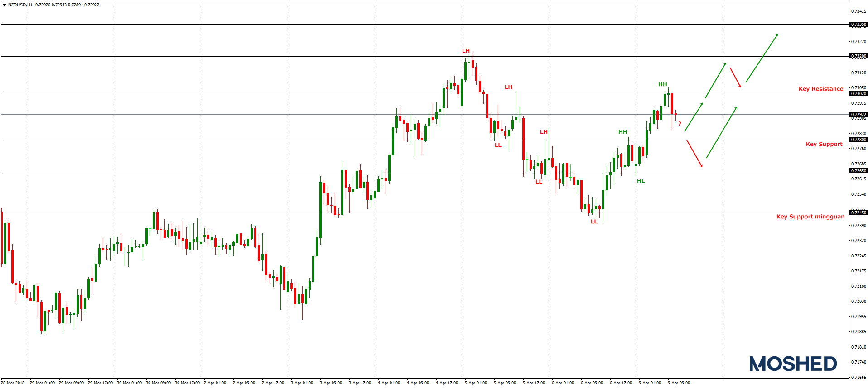The height and width of the screenshot is (388, 868).
Task: Click the green HL label
Action: [x=641, y=181]
